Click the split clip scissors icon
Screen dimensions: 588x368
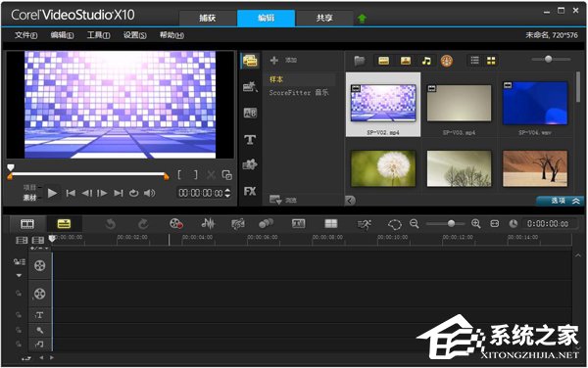(x=211, y=175)
